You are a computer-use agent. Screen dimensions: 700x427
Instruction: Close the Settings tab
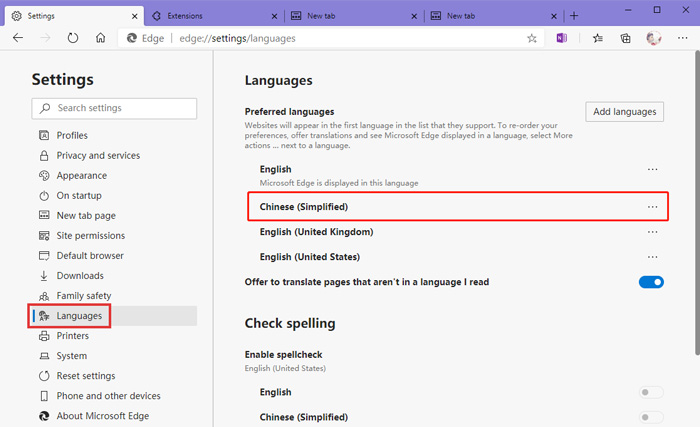pos(134,17)
